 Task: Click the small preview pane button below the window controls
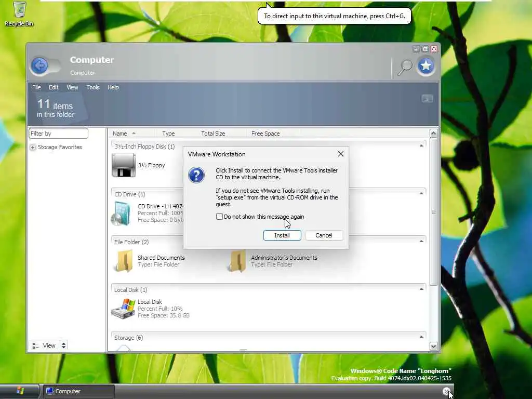(x=427, y=98)
